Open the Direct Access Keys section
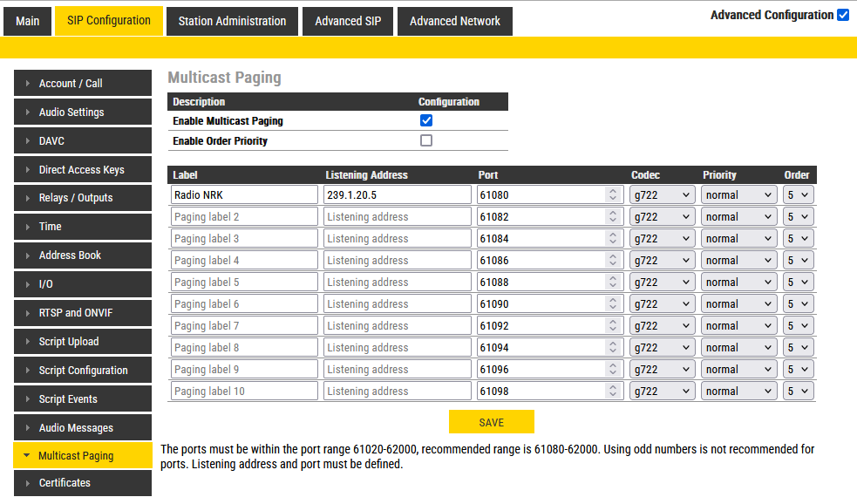This screenshot has width=857, height=504. click(x=82, y=170)
